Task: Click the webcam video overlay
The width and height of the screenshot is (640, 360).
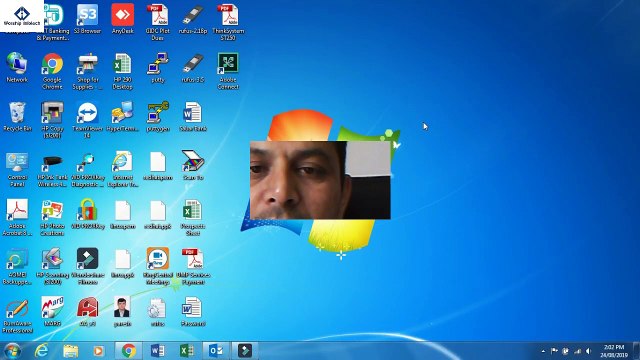Action: (x=320, y=180)
